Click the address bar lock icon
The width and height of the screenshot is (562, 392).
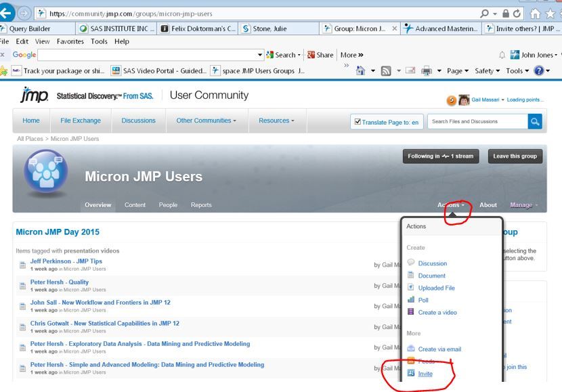click(x=506, y=14)
